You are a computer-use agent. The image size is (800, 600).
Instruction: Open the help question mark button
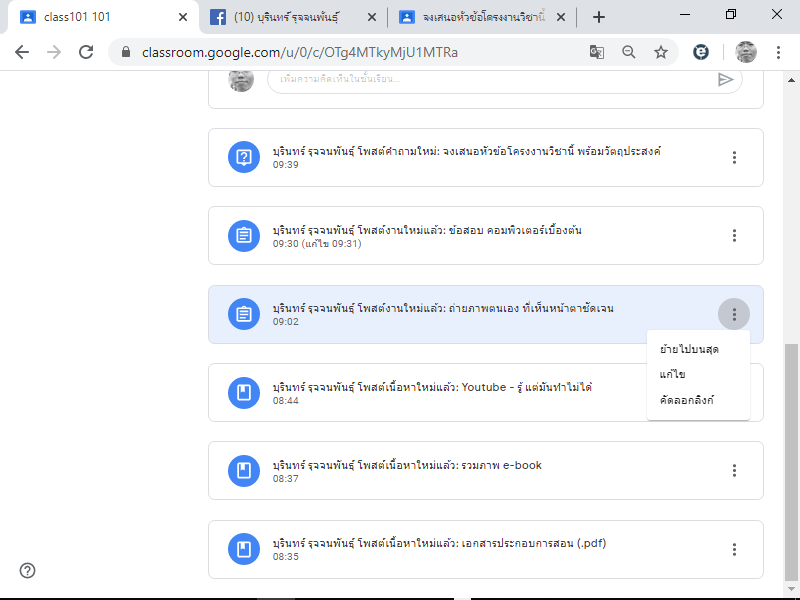pos(28,570)
